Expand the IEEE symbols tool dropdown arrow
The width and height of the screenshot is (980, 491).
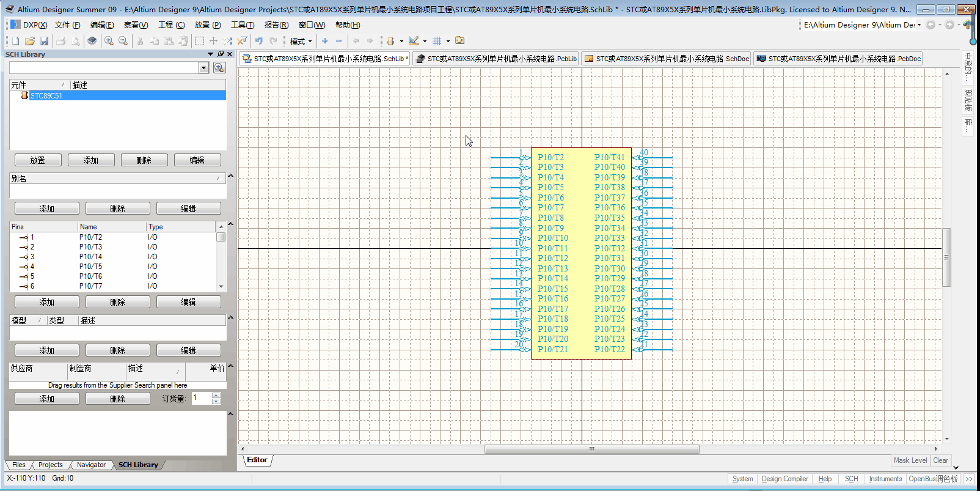(401, 41)
